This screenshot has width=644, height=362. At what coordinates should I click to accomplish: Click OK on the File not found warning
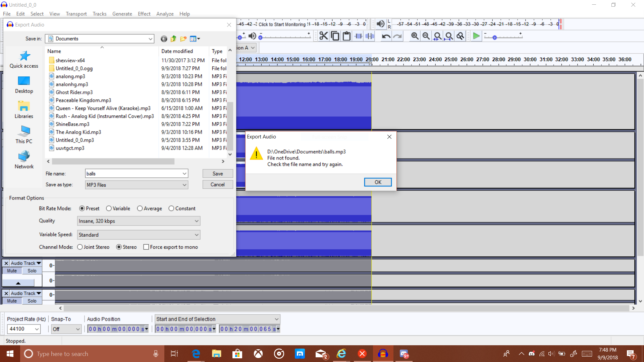tap(378, 182)
